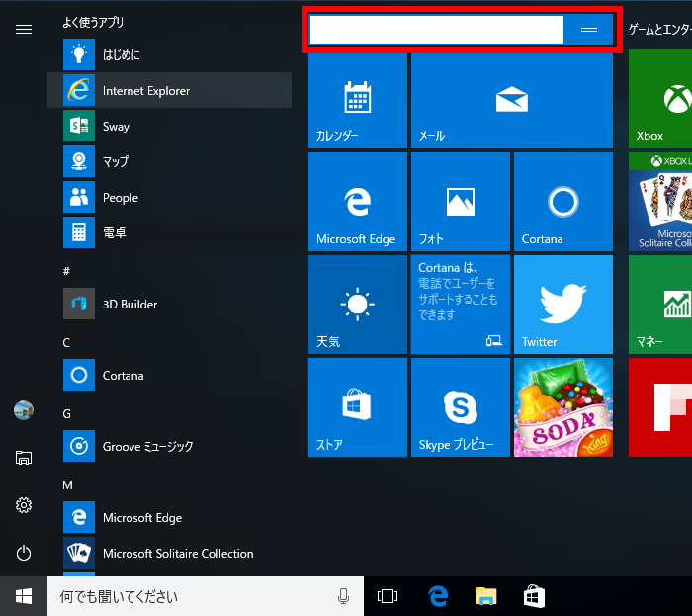Image resolution: width=692 pixels, height=616 pixels.
Task: Open the Twitter tile
Action: point(563,305)
